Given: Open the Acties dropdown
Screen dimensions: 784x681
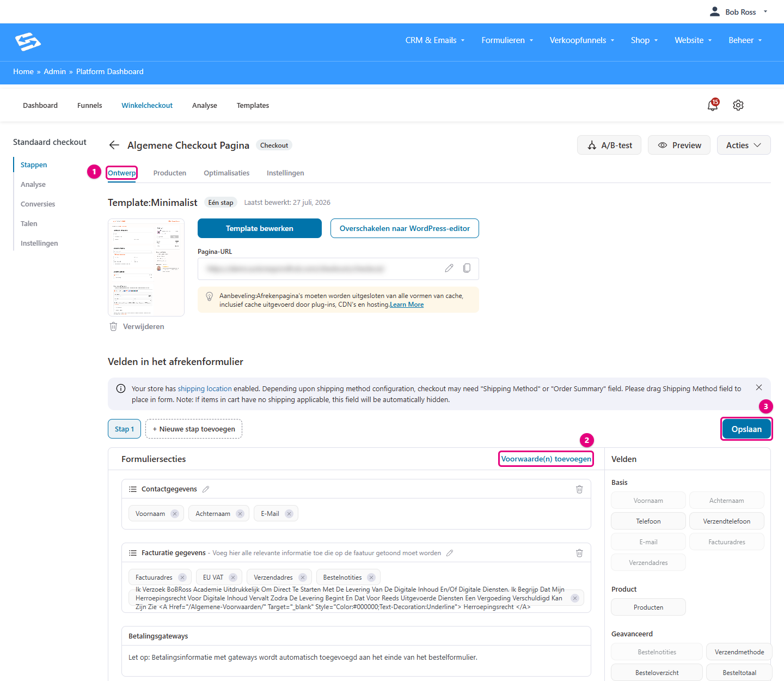Looking at the screenshot, I should (x=744, y=145).
